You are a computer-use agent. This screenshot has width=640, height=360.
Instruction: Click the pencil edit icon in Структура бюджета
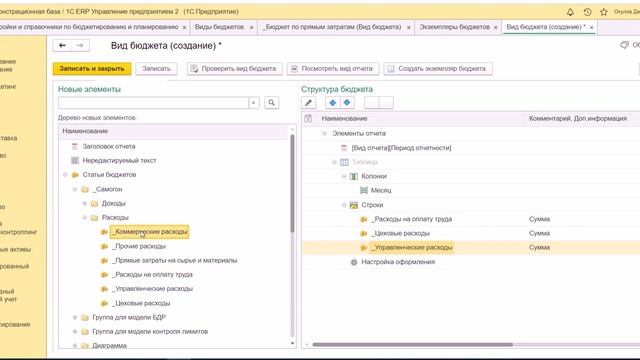pos(308,103)
